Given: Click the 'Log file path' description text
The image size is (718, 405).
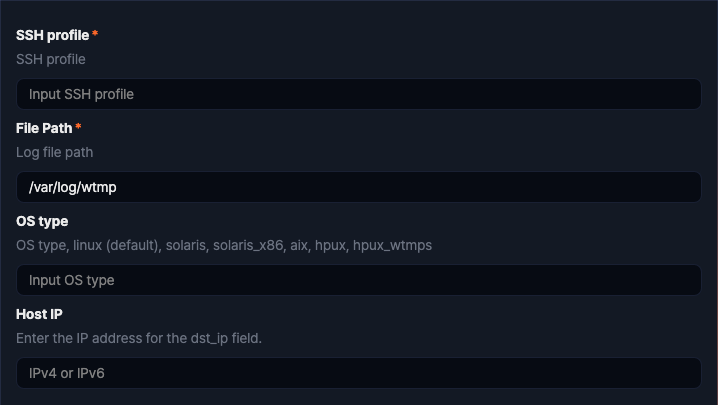Looking at the screenshot, I should [x=55, y=152].
